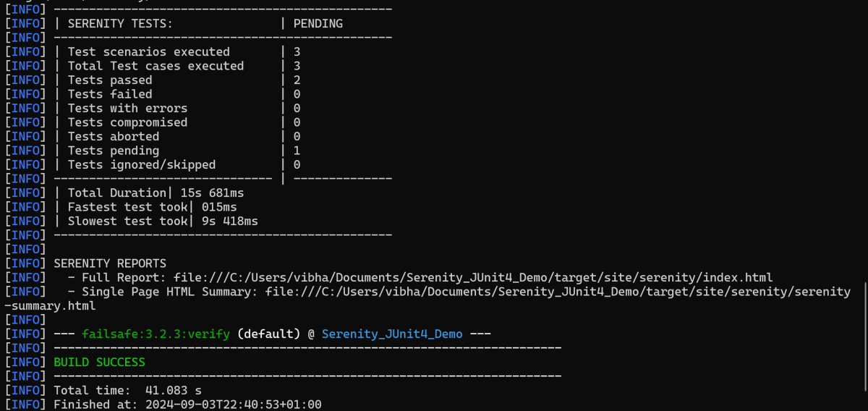Click the PENDING status in the header row
Screen dimensions: 868x411
pos(318,23)
